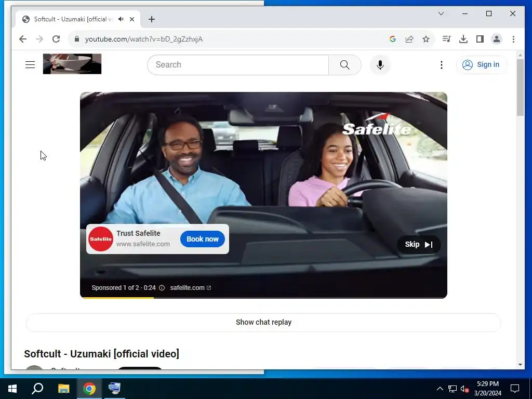Image resolution: width=532 pixels, height=399 pixels.
Task: Click the Trust Safelite ad title
Action: (138, 233)
